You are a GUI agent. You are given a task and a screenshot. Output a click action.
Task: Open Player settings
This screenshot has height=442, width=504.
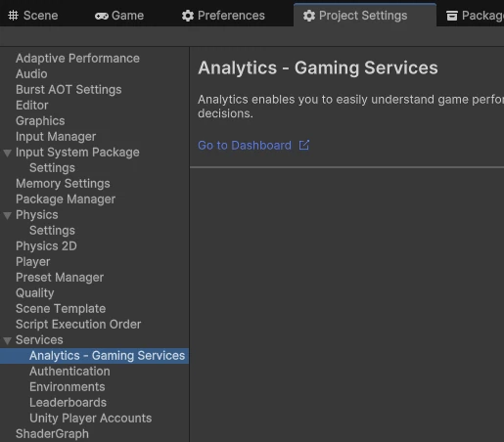pos(33,262)
